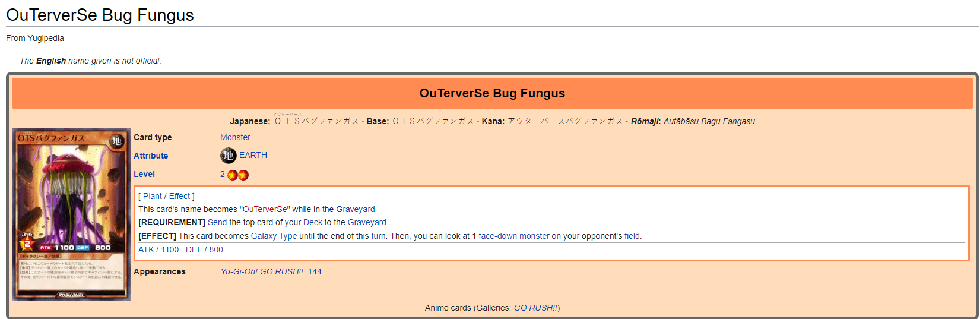This screenshot has width=980, height=319.
Task: Open the EARTH attribute link
Action: [253, 155]
